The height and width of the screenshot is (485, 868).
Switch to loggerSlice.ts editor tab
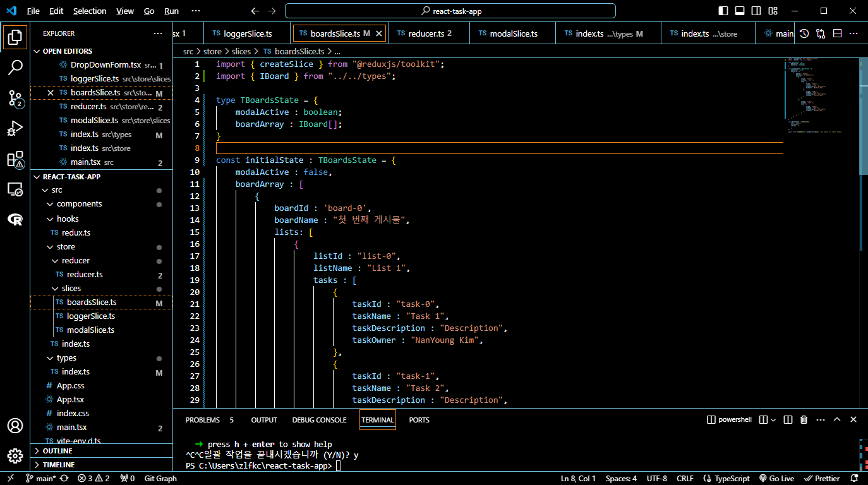click(247, 33)
